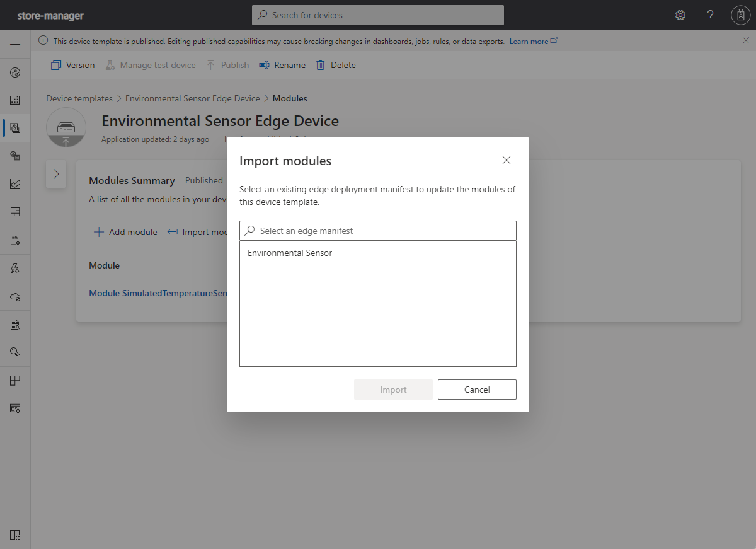Delete the device template
This screenshot has width=756, height=549.
pos(336,65)
